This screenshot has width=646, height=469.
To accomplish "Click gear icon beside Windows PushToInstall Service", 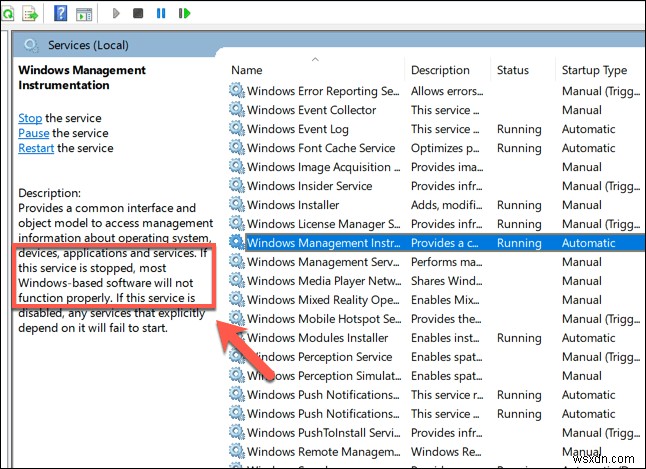I will (236, 432).
